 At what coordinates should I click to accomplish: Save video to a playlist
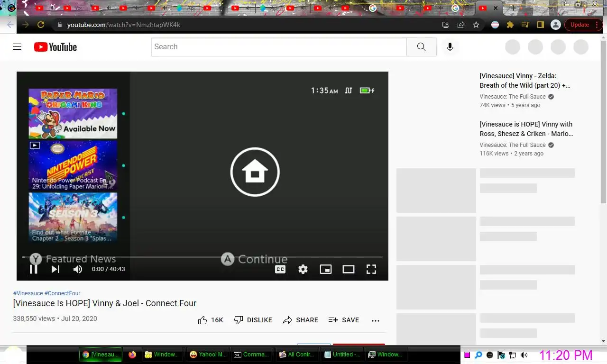(344, 320)
